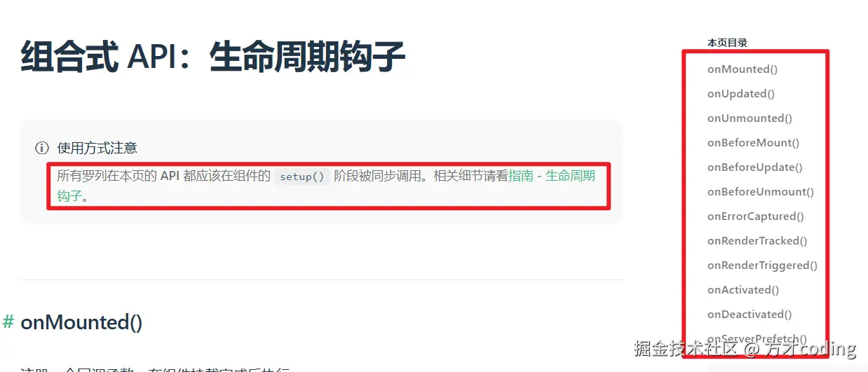Viewport: 868px width, 372px height.
Task: Jump to onMounted() in page contents
Action: [742, 69]
